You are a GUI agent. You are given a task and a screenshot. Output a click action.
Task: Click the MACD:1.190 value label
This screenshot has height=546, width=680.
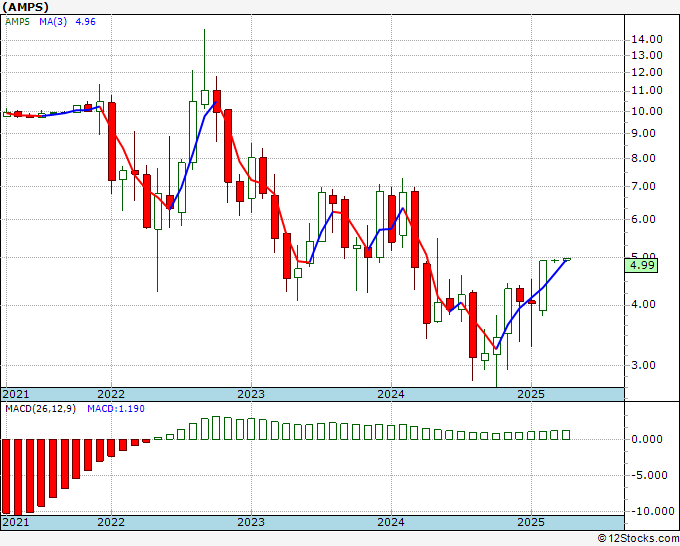(116, 409)
